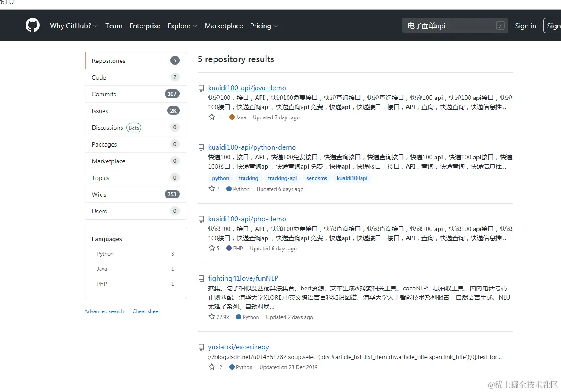Click repo icon beside kuaidi100-api/python-demo
The height and width of the screenshot is (392, 561).
tap(201, 148)
